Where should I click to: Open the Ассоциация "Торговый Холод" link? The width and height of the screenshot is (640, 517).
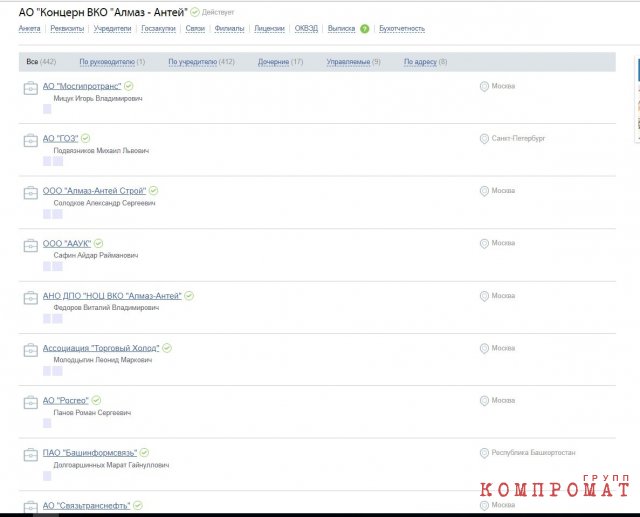tap(101, 348)
